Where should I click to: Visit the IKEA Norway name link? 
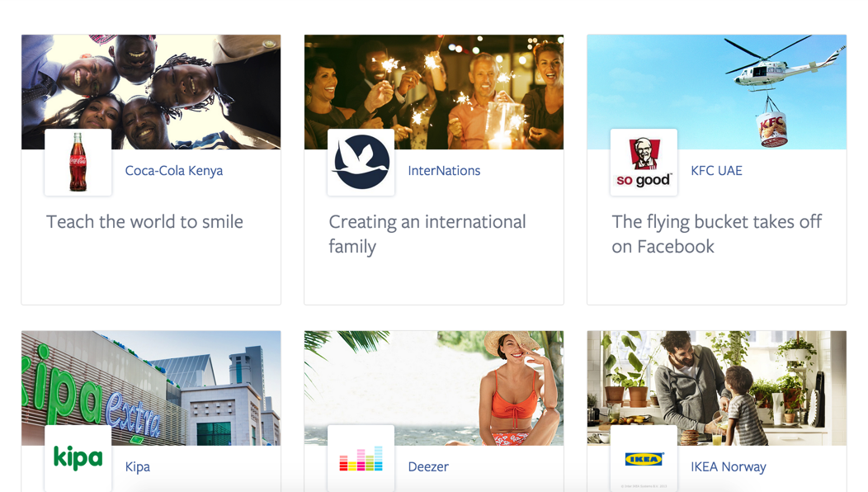(x=728, y=467)
